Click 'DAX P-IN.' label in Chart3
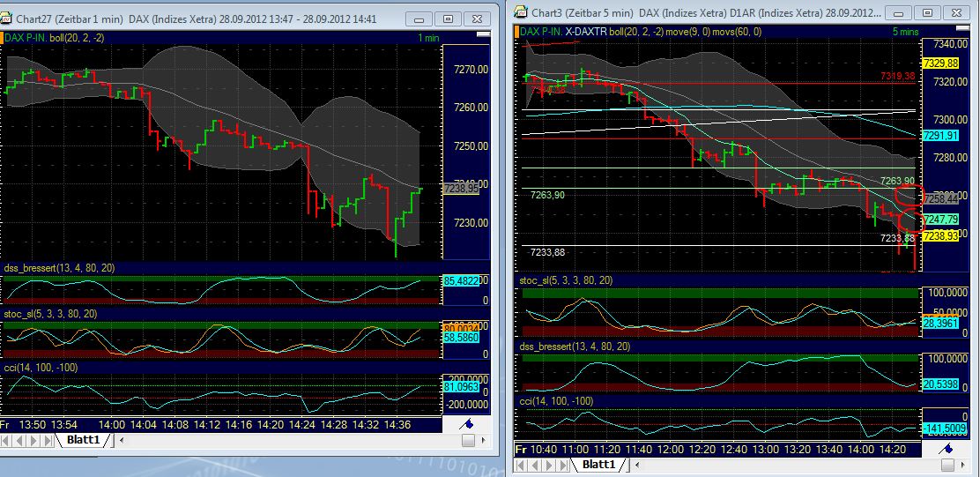Screen dimensions: 980x477 (x=540, y=31)
